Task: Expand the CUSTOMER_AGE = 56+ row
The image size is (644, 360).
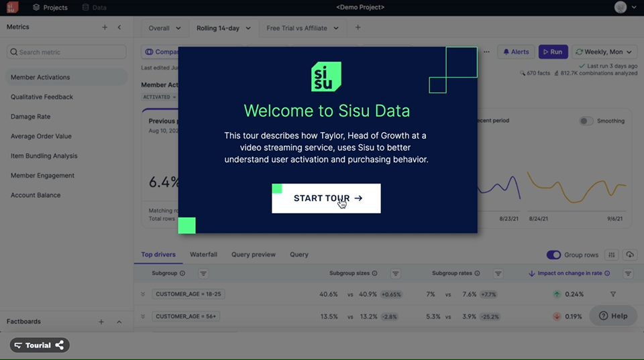Action: point(143,316)
